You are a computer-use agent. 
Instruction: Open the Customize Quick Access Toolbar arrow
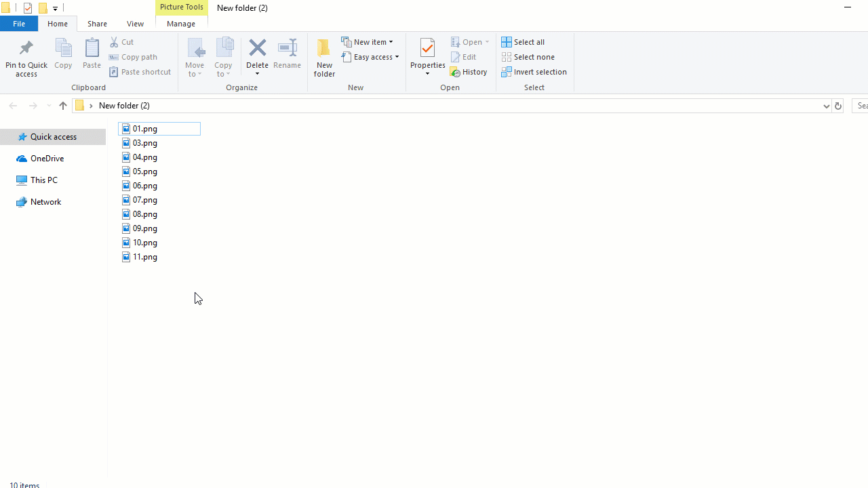click(x=55, y=9)
